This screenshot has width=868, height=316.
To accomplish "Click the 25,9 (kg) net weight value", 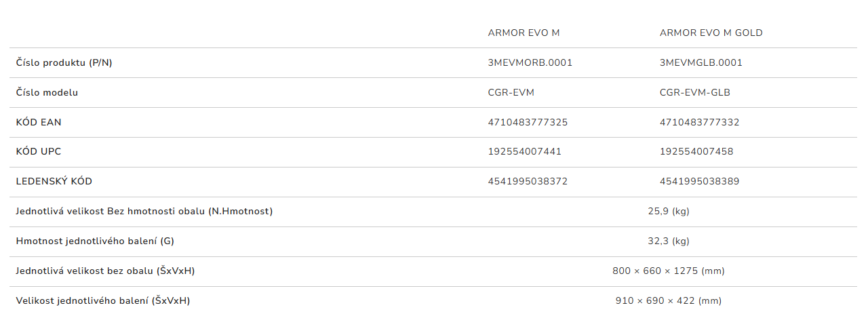I will pyautogui.click(x=668, y=211).
